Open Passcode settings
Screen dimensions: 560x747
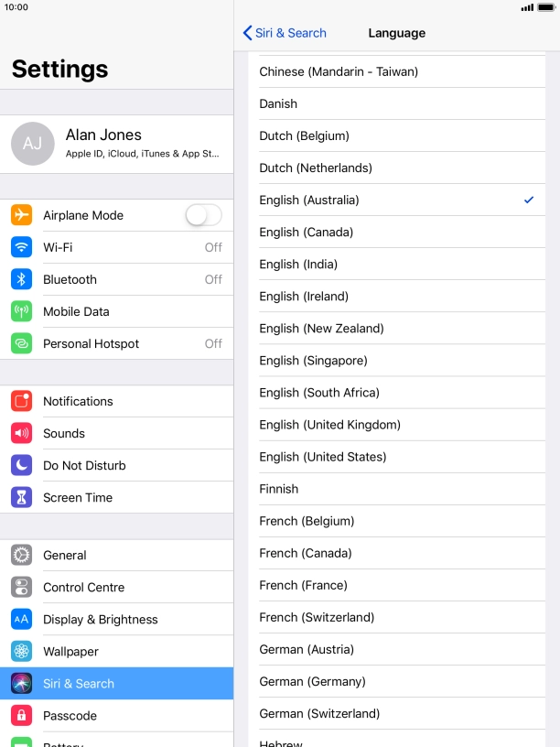click(x=117, y=716)
